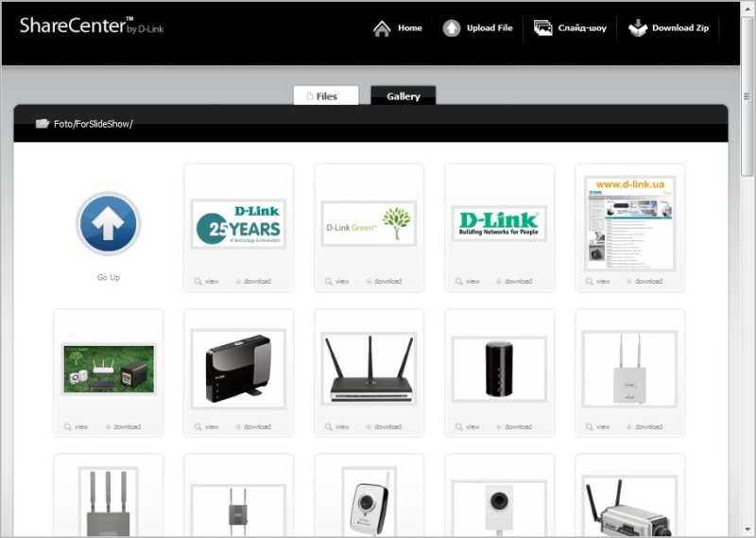Click download arrow icon under black cylinder router image
756x538 pixels.
pyautogui.click(x=499, y=427)
